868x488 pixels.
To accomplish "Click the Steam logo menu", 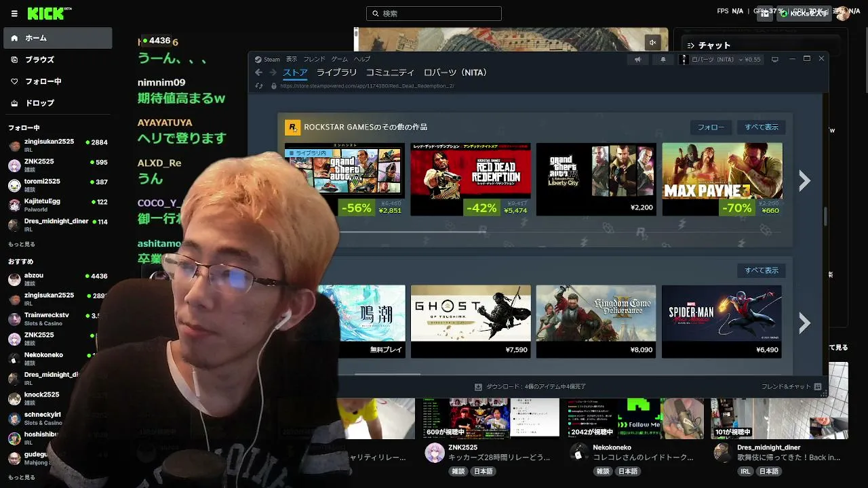I will [258, 59].
